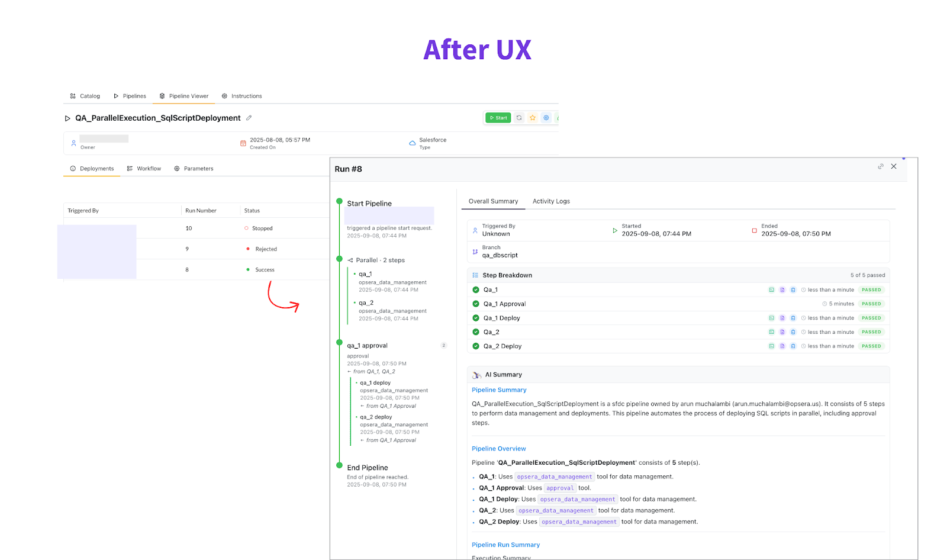Collapse the Step Breakdown section header

pos(507,275)
